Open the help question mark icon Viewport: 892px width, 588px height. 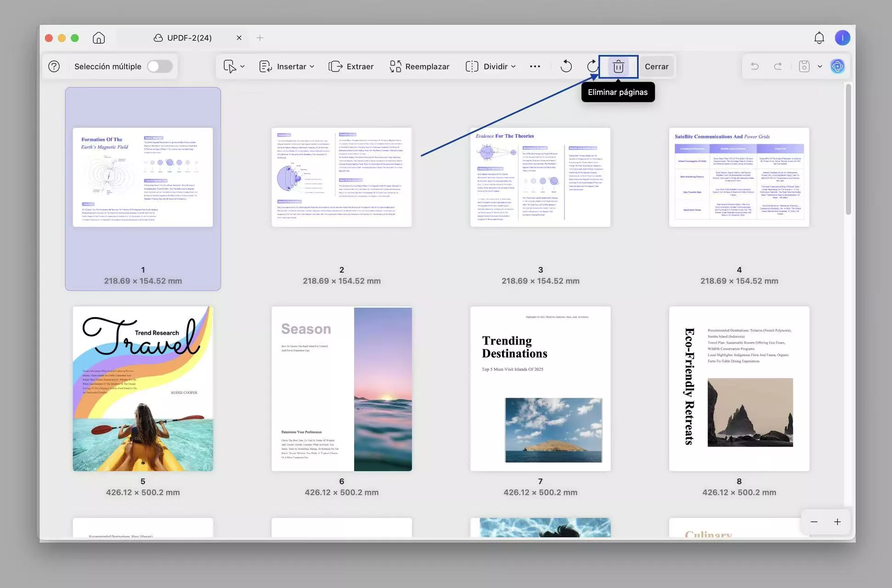[54, 67]
